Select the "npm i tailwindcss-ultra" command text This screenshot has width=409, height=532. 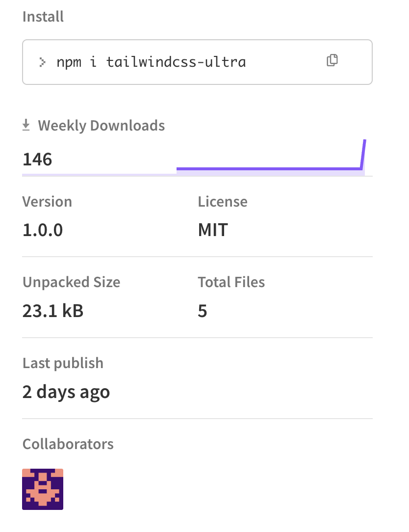(151, 62)
